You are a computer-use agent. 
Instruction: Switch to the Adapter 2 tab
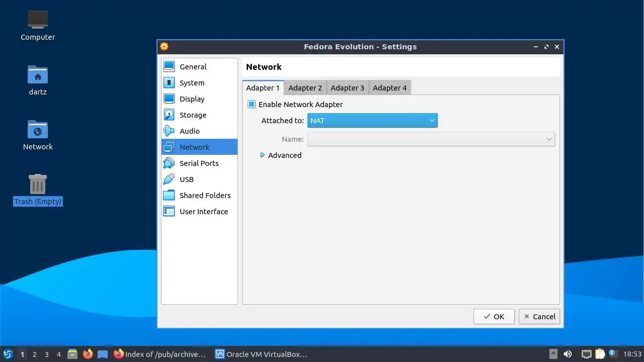coord(305,88)
